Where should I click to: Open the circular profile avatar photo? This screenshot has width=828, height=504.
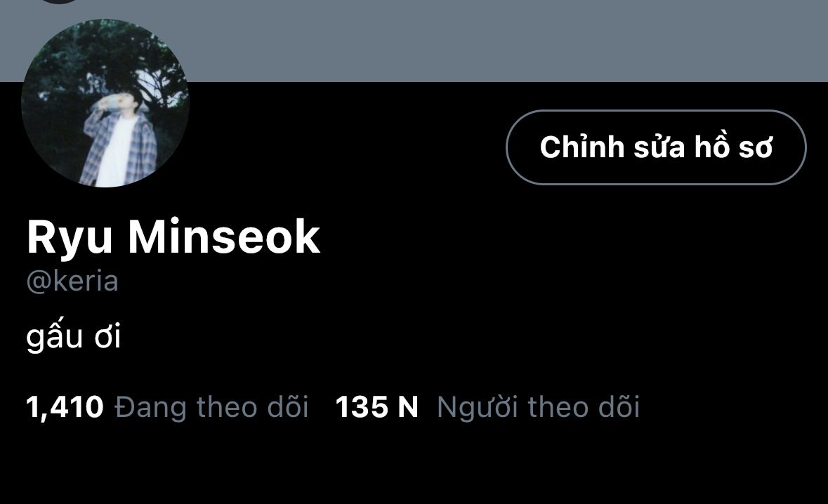click(x=105, y=103)
